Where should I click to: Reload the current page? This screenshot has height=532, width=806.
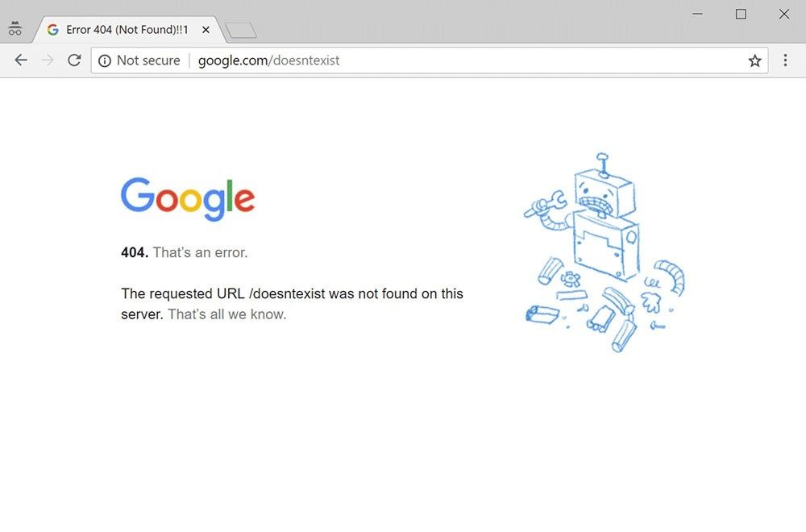click(x=74, y=60)
